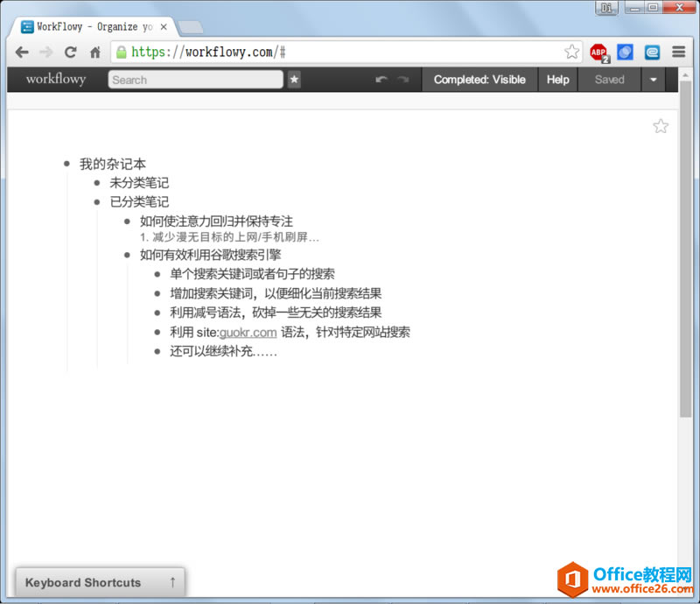Click the vertical scrollbar thumb
700x604 pixels.
[685, 249]
